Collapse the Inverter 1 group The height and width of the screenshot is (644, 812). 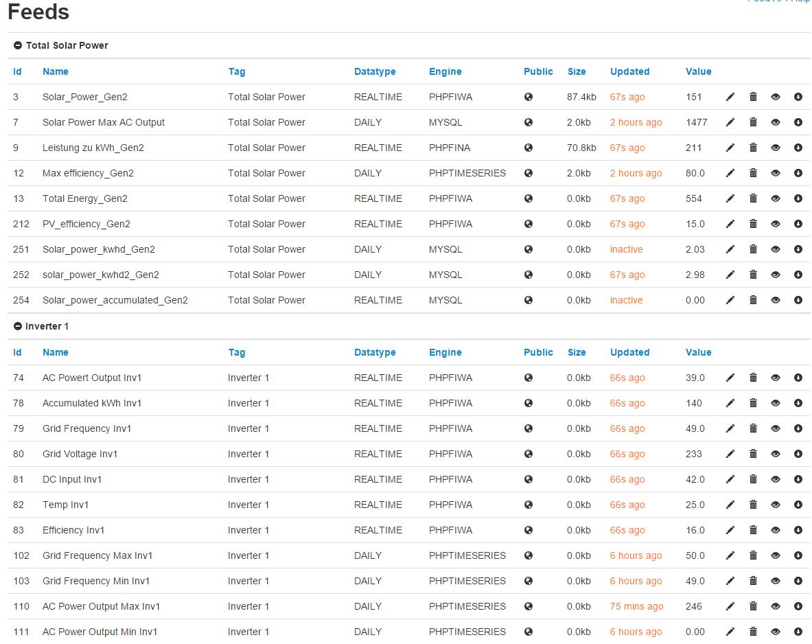(x=18, y=326)
